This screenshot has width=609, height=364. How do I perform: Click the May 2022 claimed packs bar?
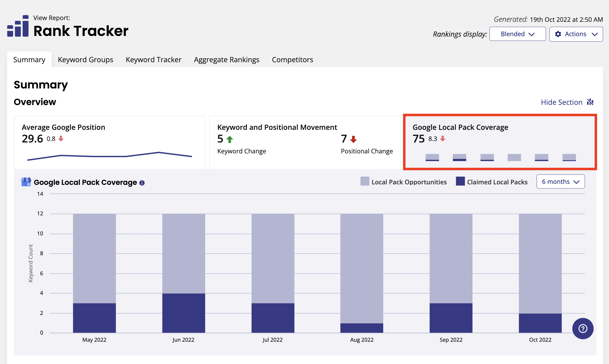94,318
